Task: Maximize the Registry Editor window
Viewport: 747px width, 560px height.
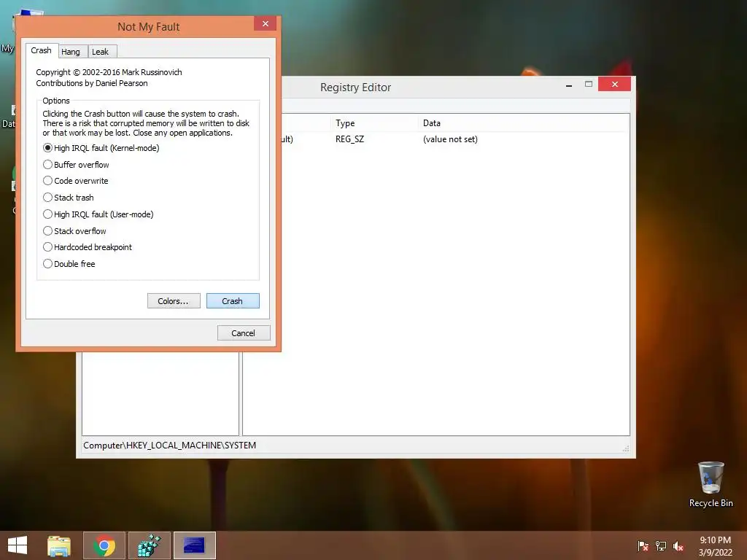Action: [x=589, y=85]
